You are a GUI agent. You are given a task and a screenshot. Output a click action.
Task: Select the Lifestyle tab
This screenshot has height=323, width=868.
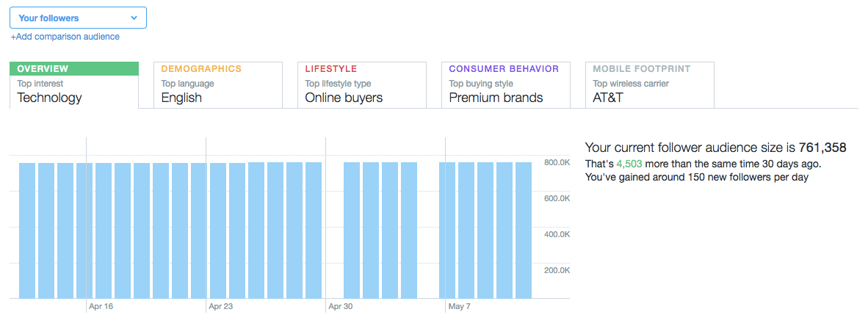(362, 84)
